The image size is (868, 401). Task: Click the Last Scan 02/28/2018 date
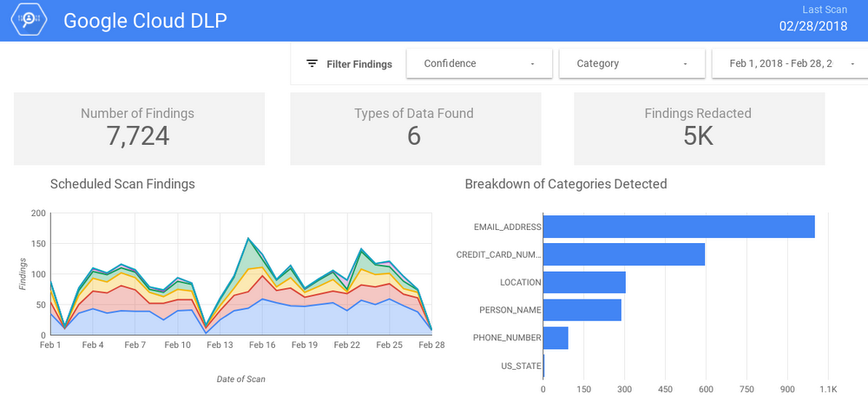point(813,26)
